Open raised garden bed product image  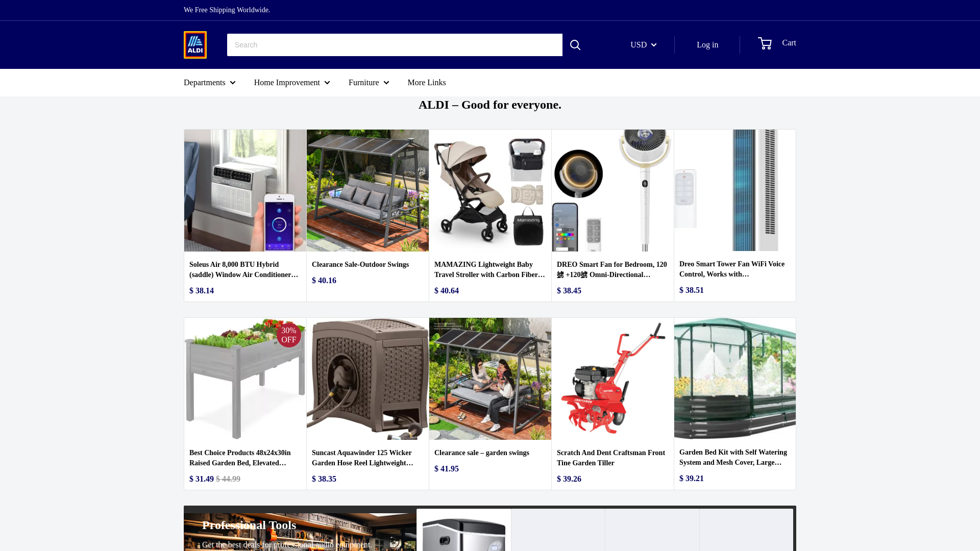point(245,379)
